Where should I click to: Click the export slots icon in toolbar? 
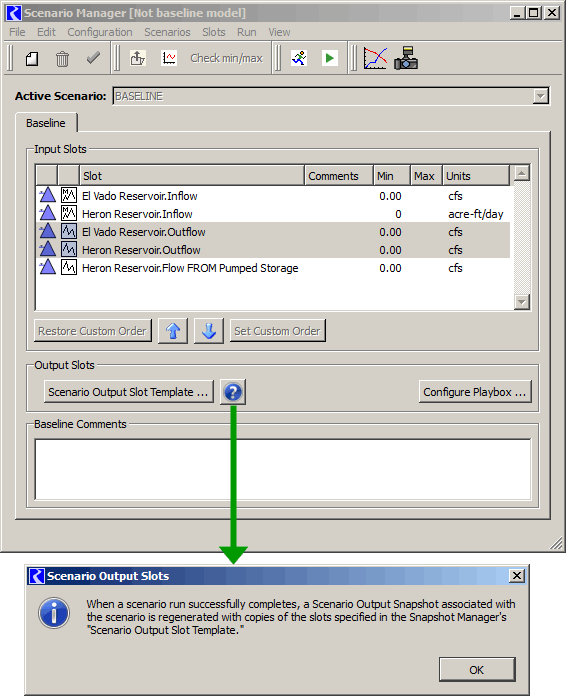(x=138, y=58)
